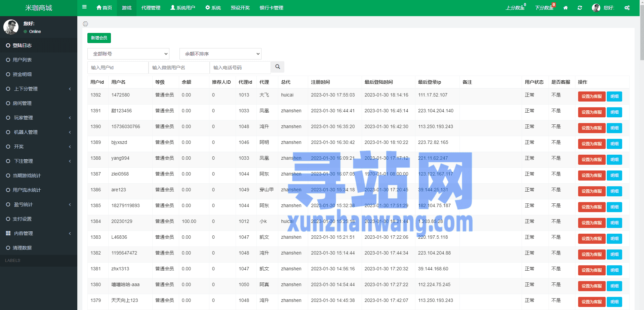Image resolution: width=644 pixels, height=310 pixels.
Task: Click 设置为客服 for user 1392
Action: [x=592, y=96]
